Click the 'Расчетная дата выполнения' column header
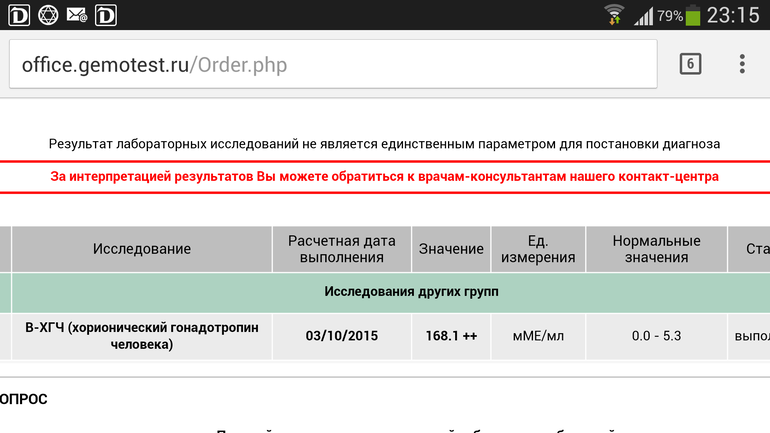The height and width of the screenshot is (433, 770). point(341,249)
